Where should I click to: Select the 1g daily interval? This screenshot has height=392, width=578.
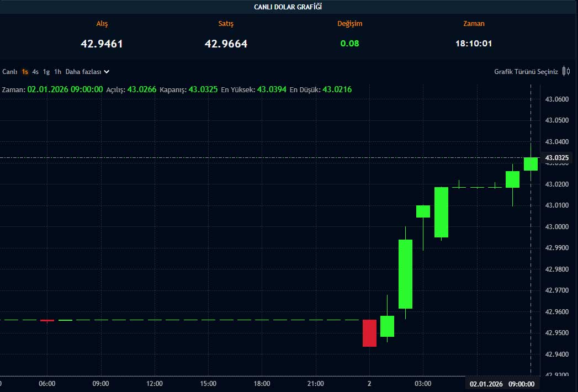[x=46, y=72]
